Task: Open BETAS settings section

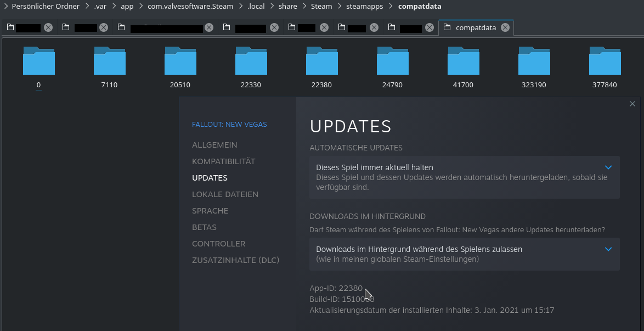Action: coord(204,227)
